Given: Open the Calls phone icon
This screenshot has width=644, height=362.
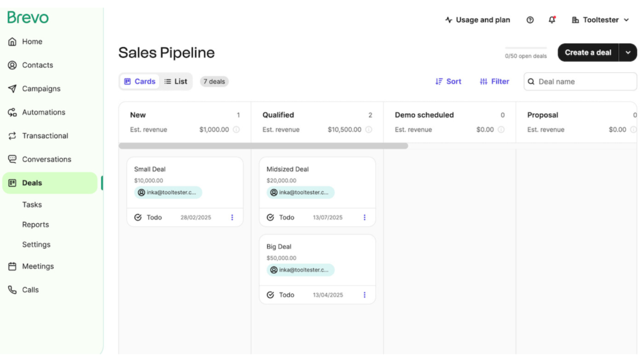Looking at the screenshot, I should (x=13, y=289).
